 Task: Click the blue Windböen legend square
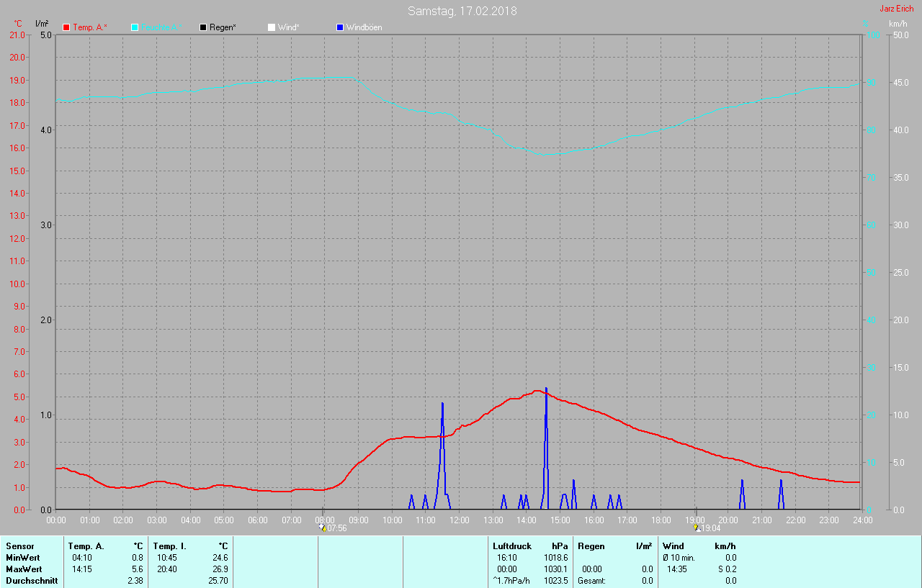pos(340,27)
